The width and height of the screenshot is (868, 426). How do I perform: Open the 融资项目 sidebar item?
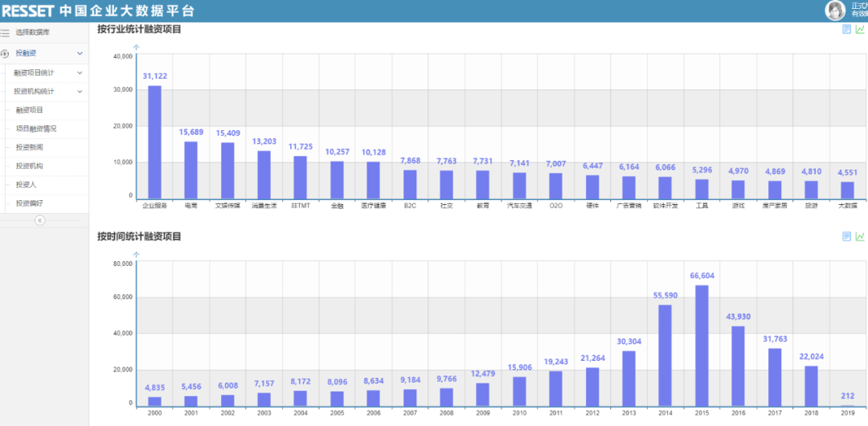click(30, 110)
